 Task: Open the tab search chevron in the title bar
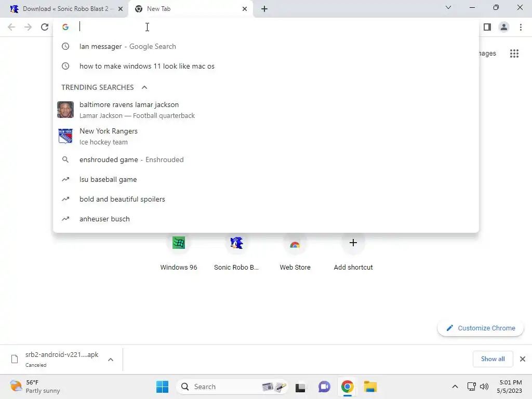(x=448, y=7)
